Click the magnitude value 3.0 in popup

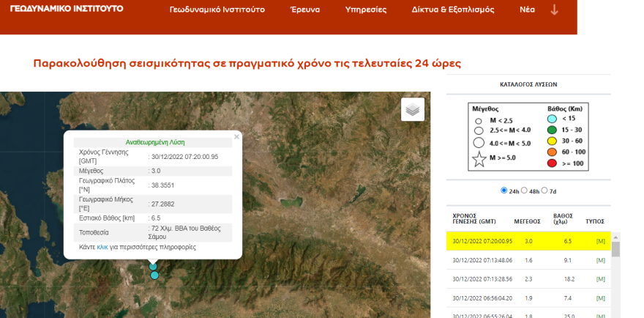click(156, 171)
